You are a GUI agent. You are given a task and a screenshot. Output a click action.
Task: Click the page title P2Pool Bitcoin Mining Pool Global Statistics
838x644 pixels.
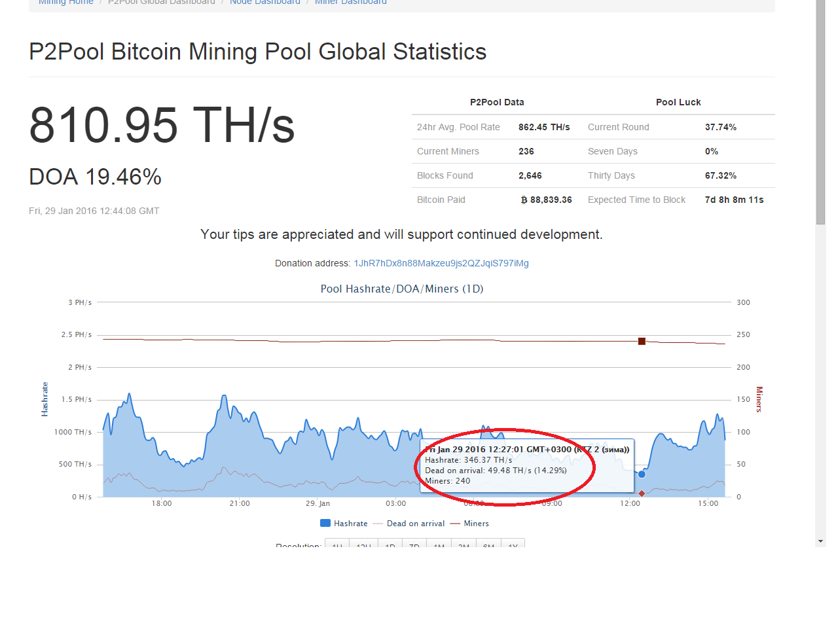click(x=258, y=52)
